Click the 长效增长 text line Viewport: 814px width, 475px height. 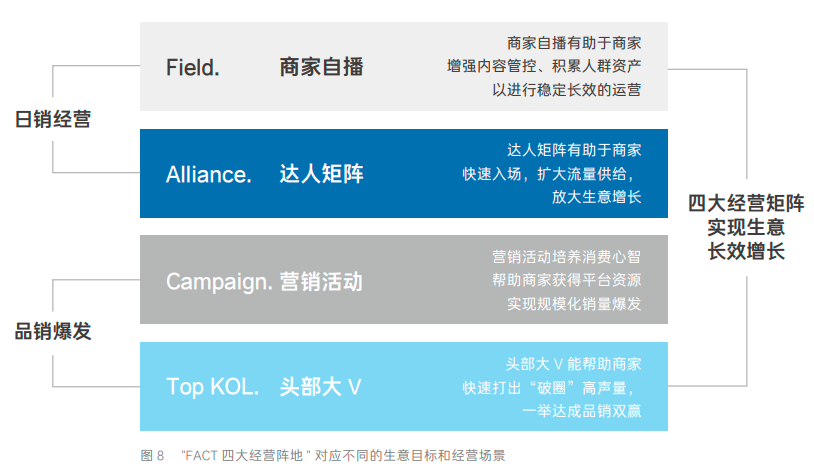tap(746, 251)
